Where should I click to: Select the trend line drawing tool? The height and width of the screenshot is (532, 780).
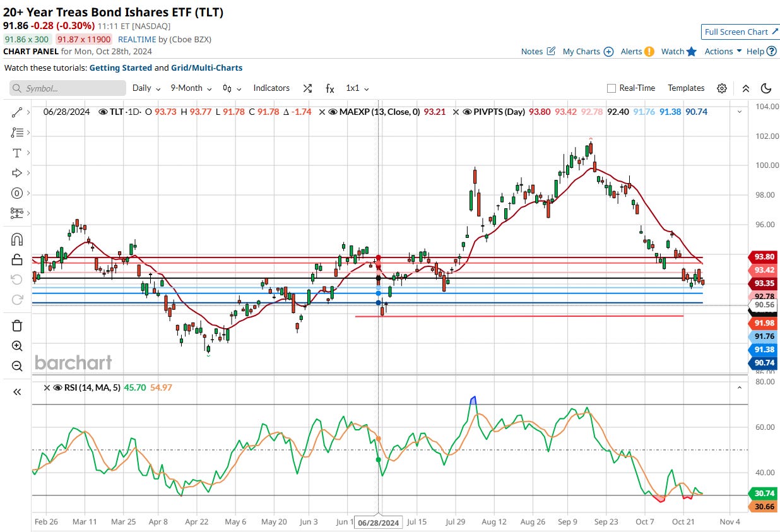17,112
